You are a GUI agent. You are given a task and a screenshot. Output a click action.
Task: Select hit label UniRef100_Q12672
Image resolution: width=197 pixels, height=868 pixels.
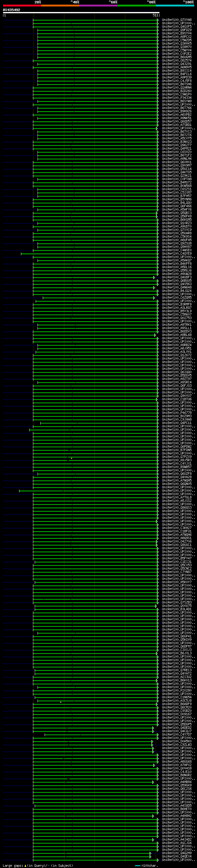pos(177,355)
